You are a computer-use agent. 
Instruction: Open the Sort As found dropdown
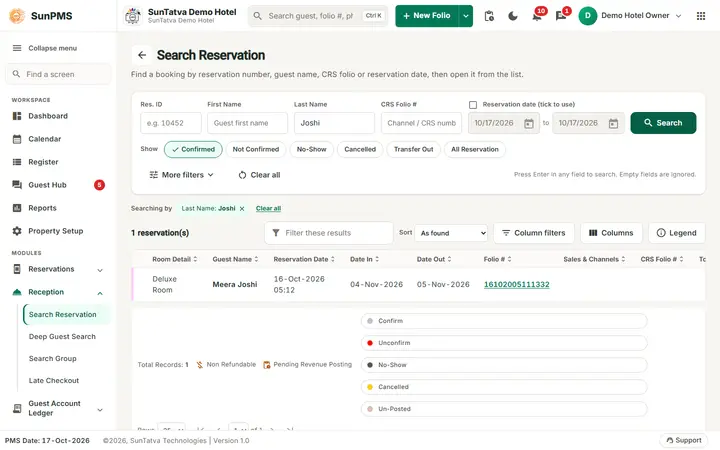click(x=451, y=233)
